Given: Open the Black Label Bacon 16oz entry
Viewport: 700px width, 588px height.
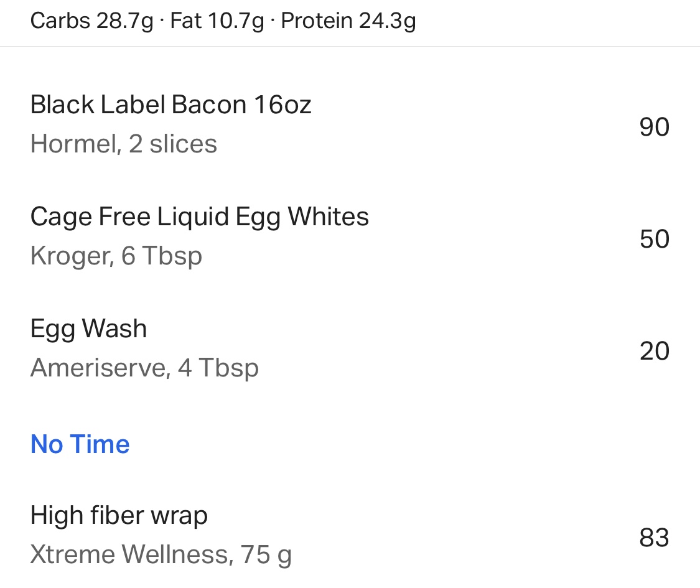Looking at the screenshot, I should coord(170,105).
